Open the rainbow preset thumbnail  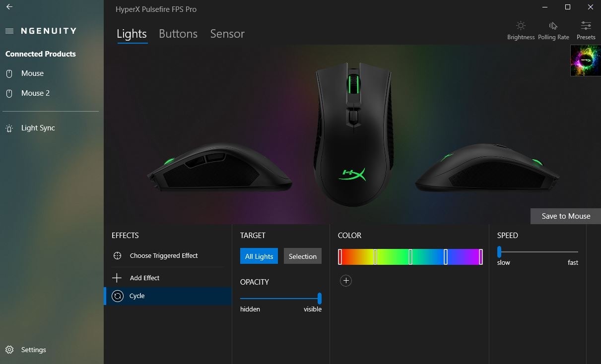(x=586, y=61)
